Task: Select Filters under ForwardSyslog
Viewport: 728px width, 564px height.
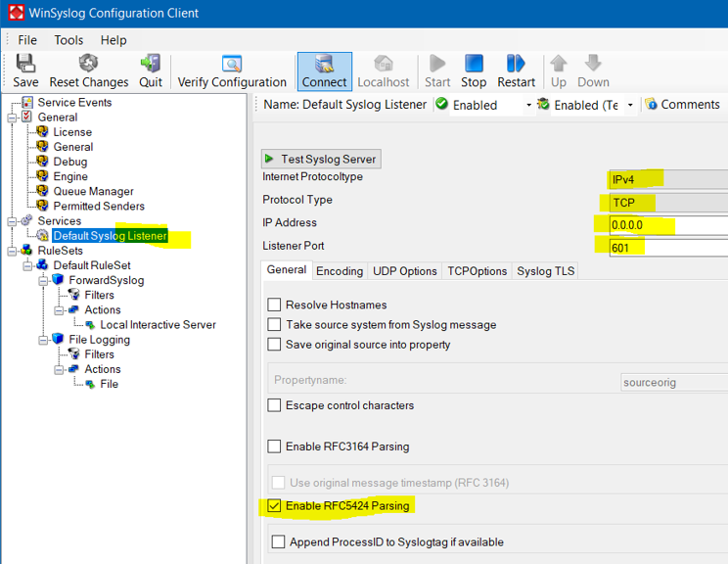Action: click(x=99, y=295)
